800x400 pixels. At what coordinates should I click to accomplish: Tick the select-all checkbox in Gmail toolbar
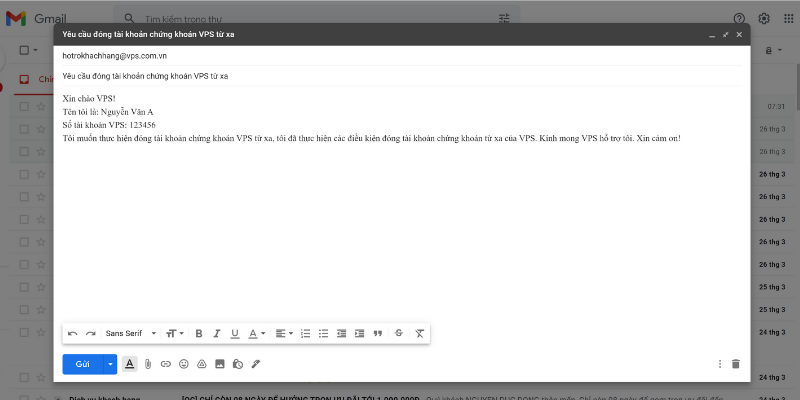coord(24,50)
